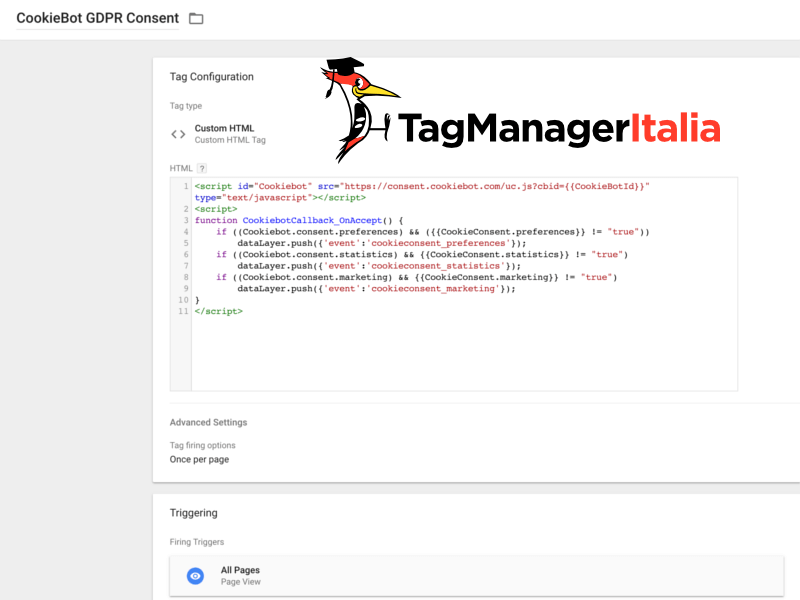This screenshot has width=800, height=600.
Task: Click the if Cookiebot.consent.statistics line
Action: coord(422,255)
